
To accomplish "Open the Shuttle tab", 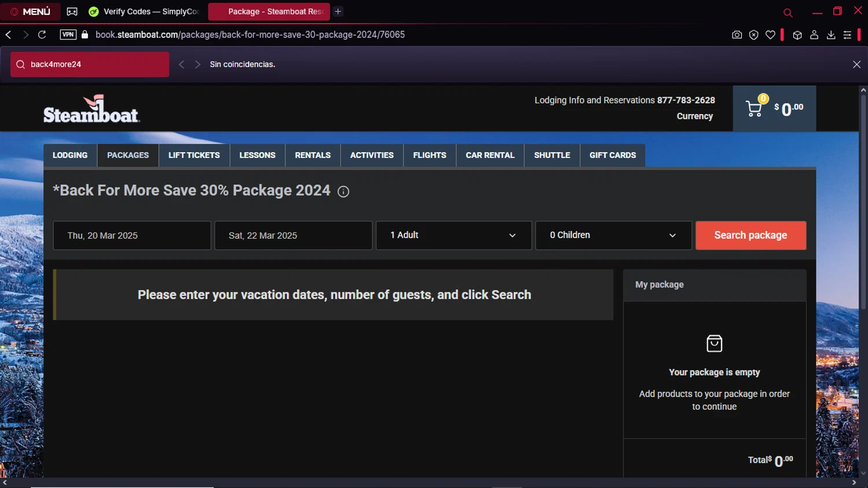I will point(552,155).
